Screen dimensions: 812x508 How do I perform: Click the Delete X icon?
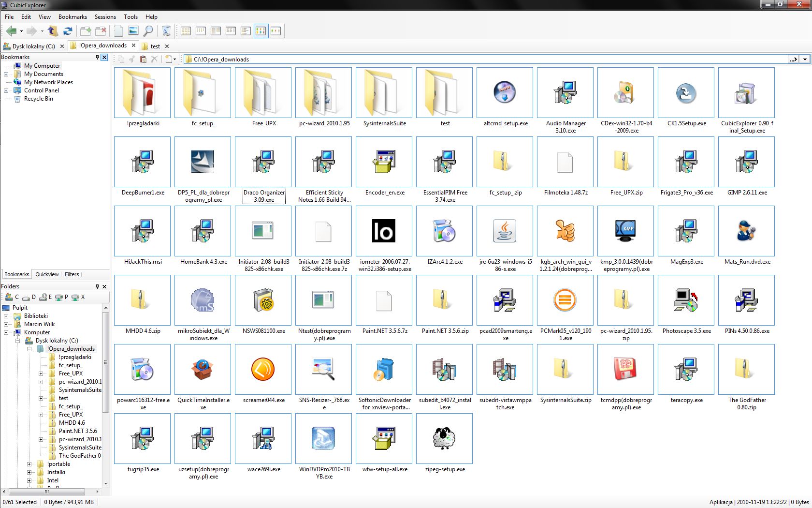tap(154, 59)
